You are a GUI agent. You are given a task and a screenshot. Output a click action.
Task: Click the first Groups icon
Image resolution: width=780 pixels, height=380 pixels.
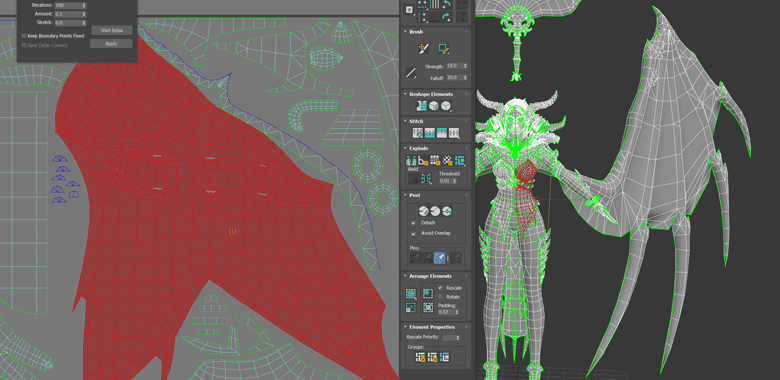[420, 357]
